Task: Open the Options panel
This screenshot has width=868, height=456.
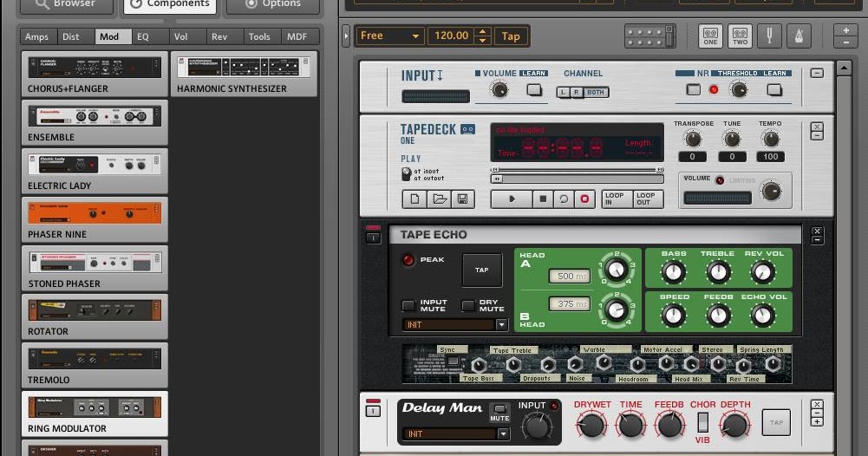Action: (x=273, y=5)
